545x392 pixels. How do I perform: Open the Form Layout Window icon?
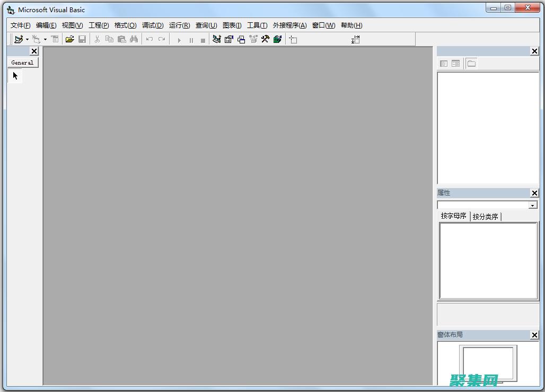pos(241,39)
